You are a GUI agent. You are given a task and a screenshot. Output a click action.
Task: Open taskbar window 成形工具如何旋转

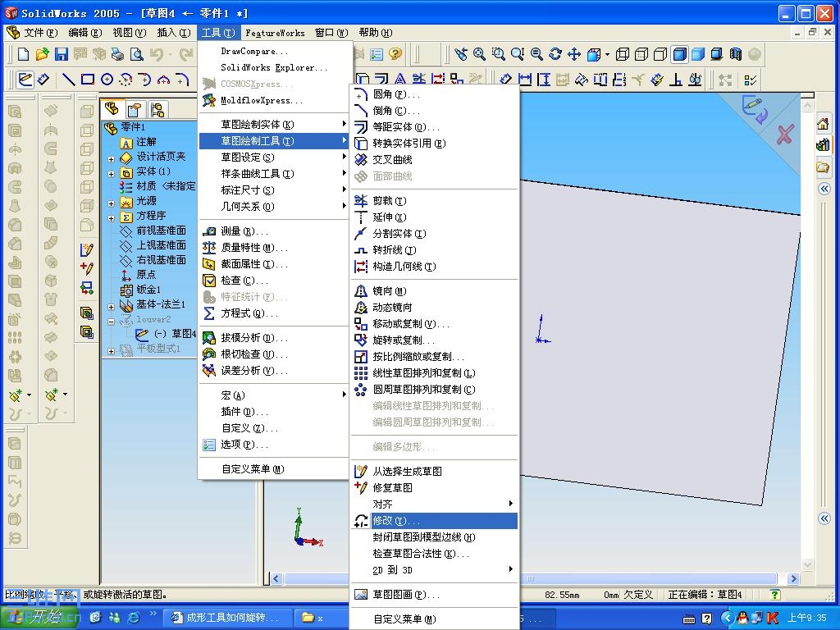tap(227, 618)
